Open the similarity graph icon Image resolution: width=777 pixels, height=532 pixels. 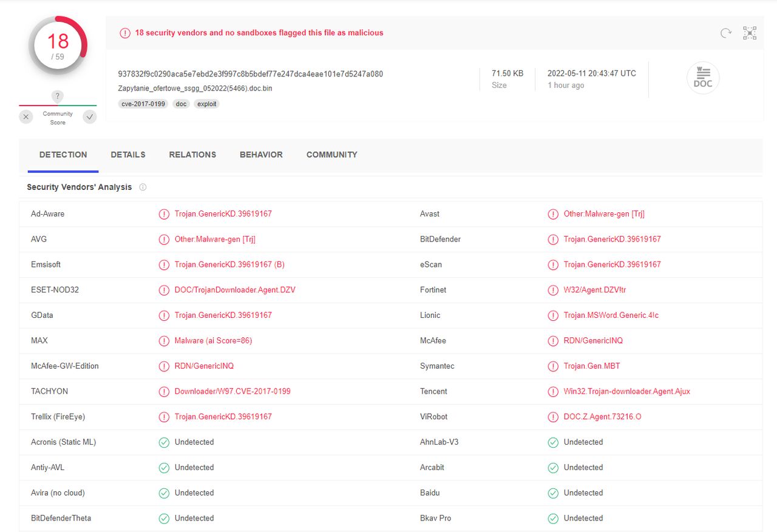[750, 33]
